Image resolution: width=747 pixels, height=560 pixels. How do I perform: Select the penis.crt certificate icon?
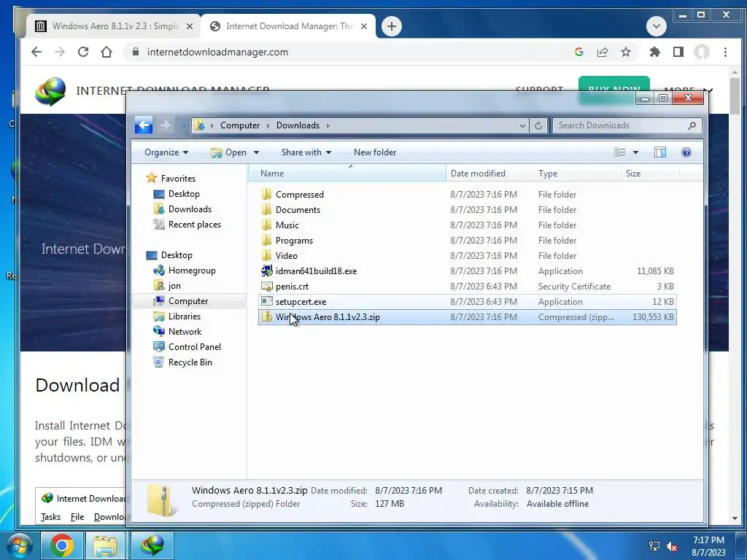pos(267,286)
